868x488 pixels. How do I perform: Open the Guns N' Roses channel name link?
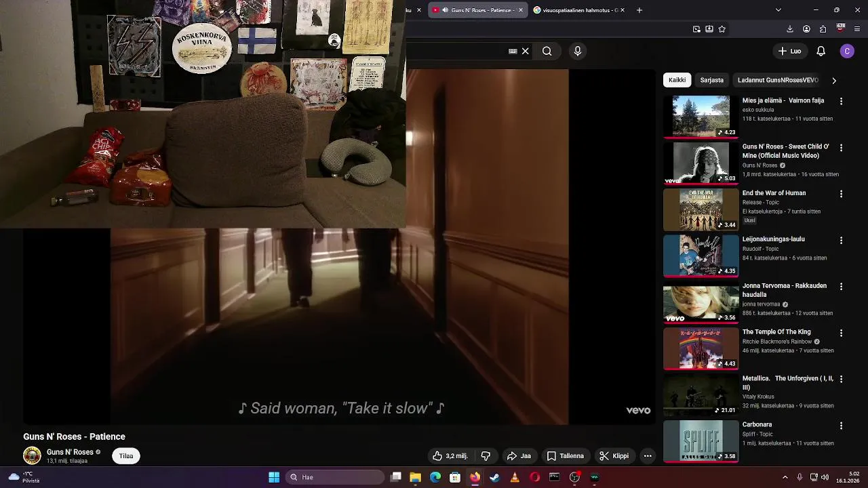70,452
